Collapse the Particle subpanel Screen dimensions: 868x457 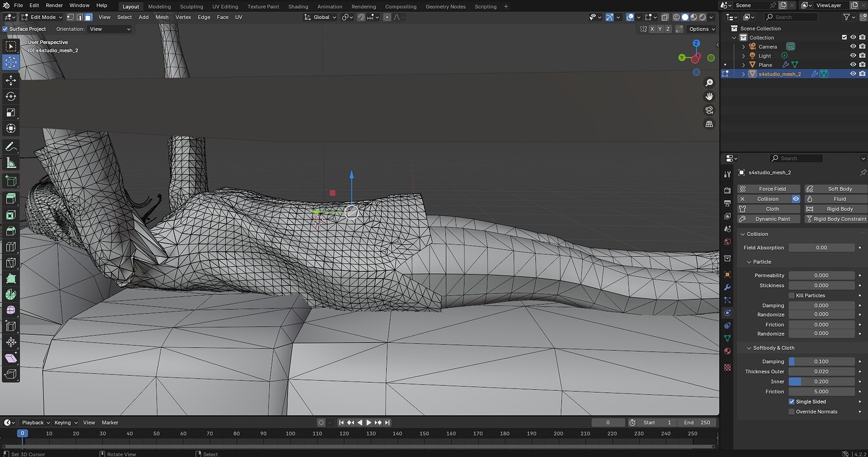click(x=748, y=262)
